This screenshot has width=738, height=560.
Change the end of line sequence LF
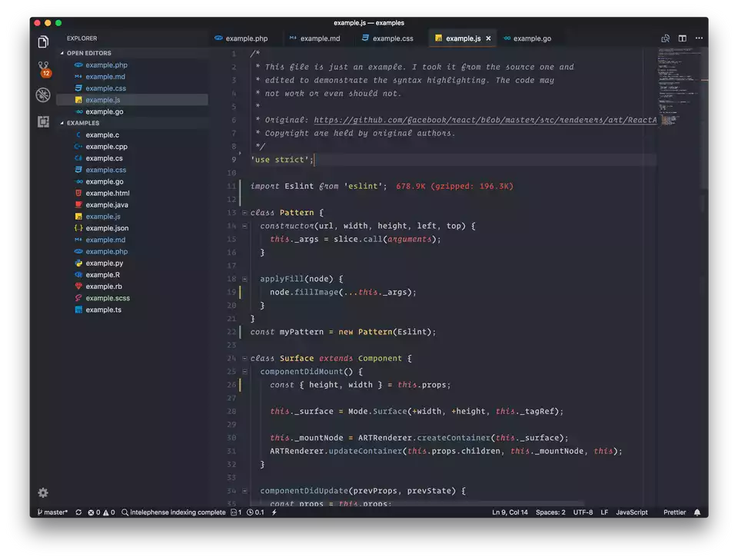[x=604, y=512]
